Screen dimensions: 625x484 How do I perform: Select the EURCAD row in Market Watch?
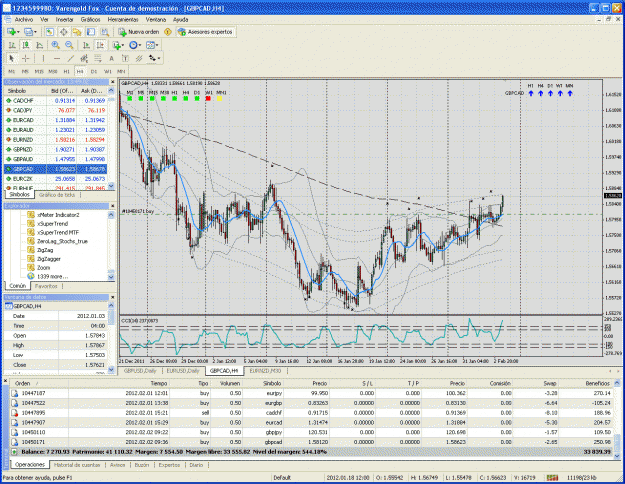coord(55,120)
